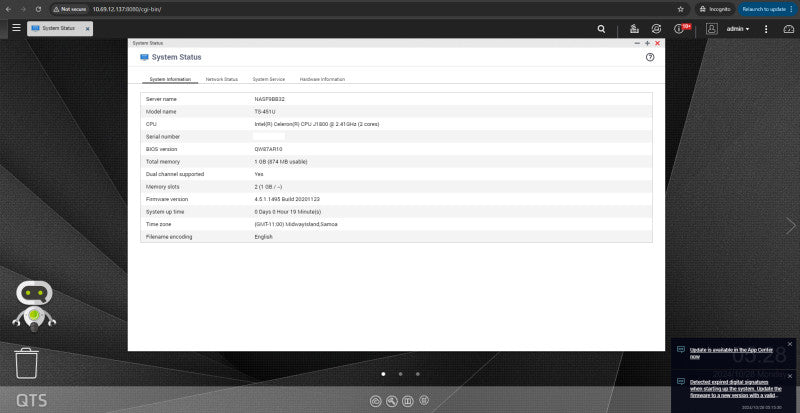Open event notifications info icon
Image resolution: width=800 pixels, height=413 pixels.
pyautogui.click(x=679, y=29)
